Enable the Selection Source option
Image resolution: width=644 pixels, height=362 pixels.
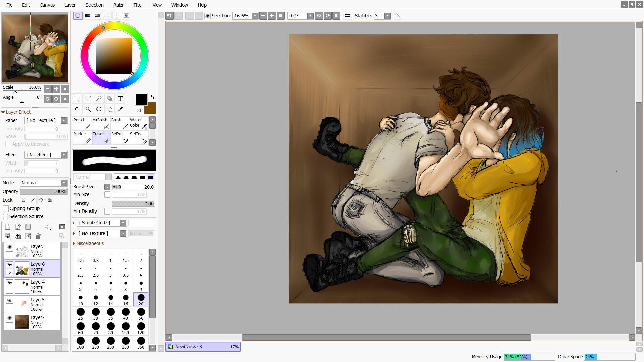[6, 217]
